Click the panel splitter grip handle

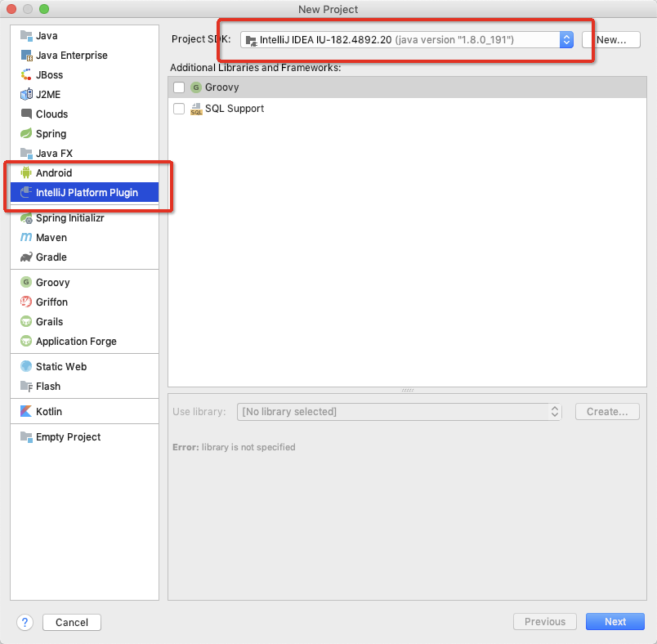pyautogui.click(x=407, y=390)
